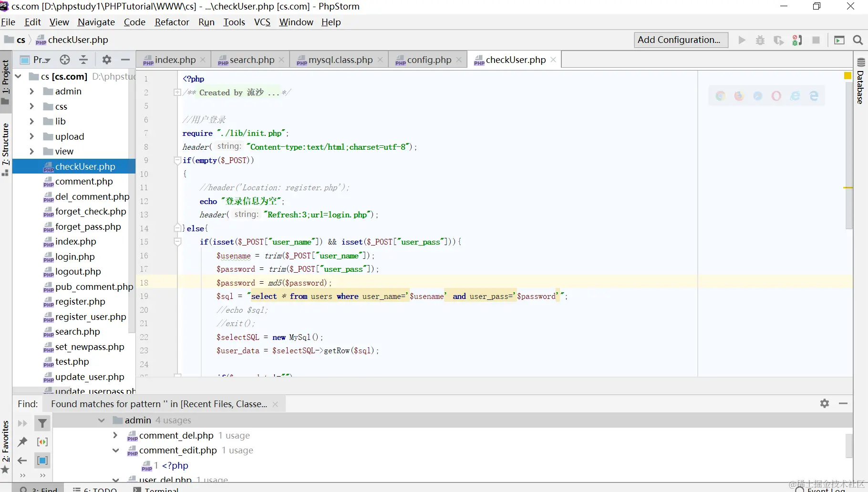Click the Stop square icon

[816, 40]
